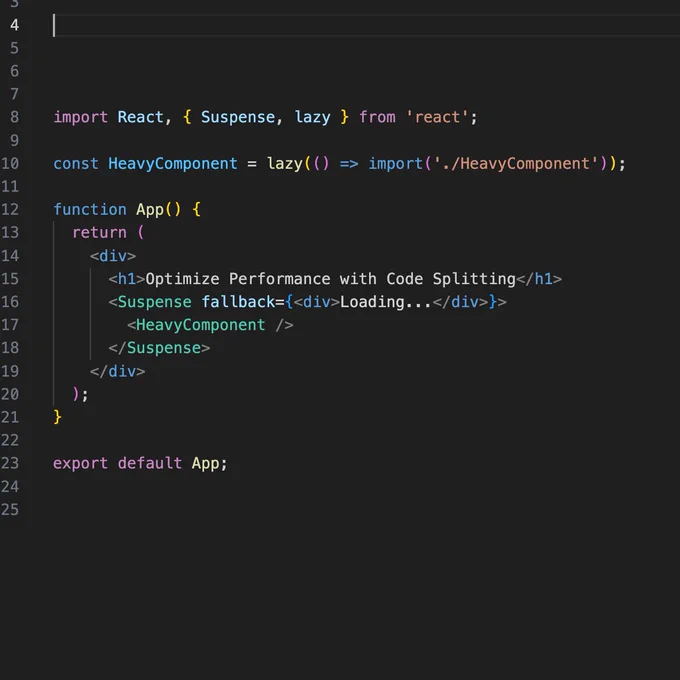Click the "Loading..." text on line 16
Viewport: 680px width, 680px height.
pyautogui.click(x=386, y=302)
